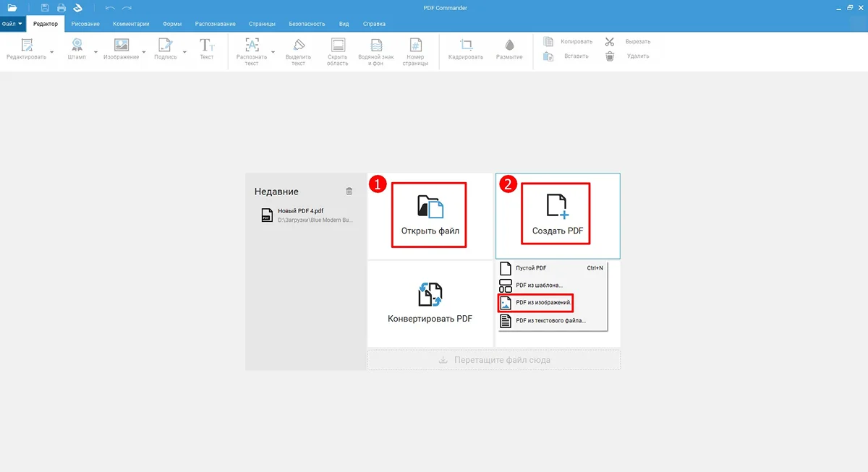The image size is (868, 472).
Task: Switch to the Рисование tab
Action: (x=85, y=24)
